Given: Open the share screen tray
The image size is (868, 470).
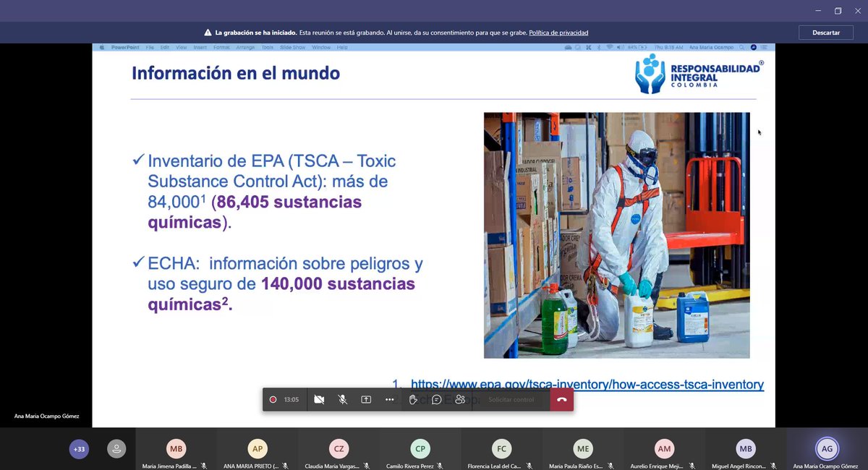Looking at the screenshot, I should (x=366, y=399).
